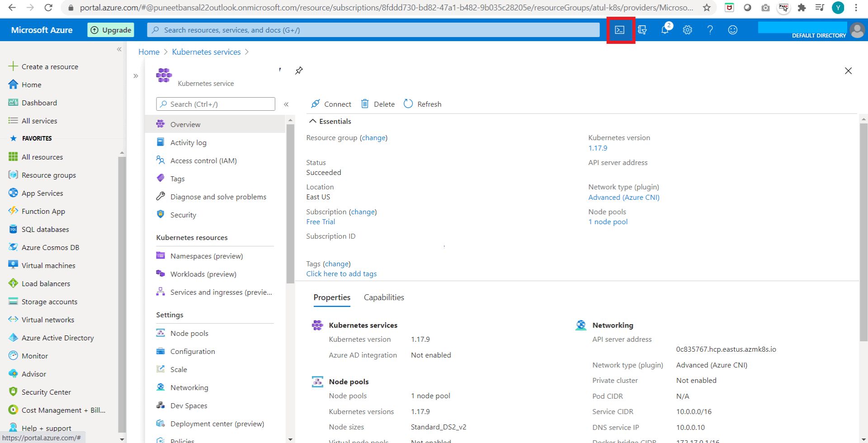This screenshot has height=443, width=868.
Task: Open Scale under Settings
Action: pyautogui.click(x=171, y=369)
